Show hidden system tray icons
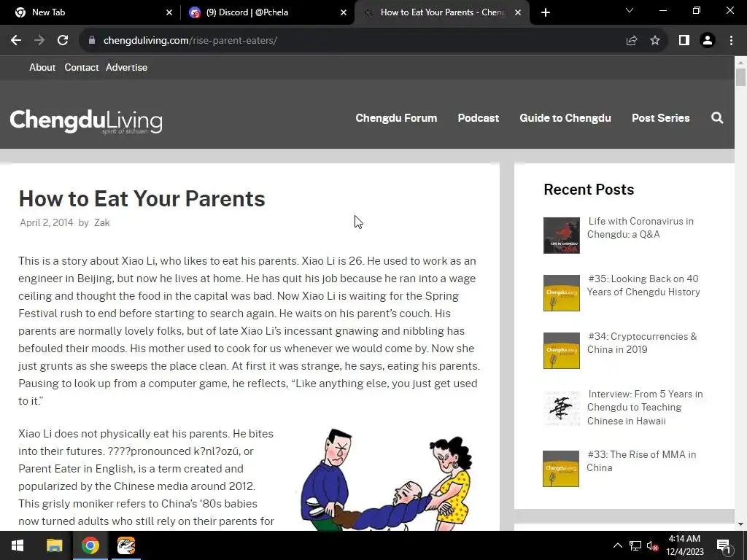747x560 pixels. (617, 545)
